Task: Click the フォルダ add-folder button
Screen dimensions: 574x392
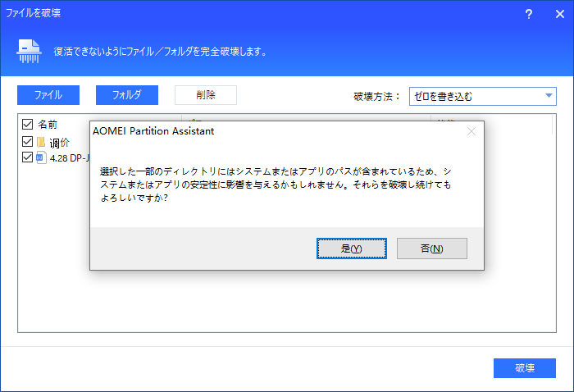Action: [x=127, y=95]
